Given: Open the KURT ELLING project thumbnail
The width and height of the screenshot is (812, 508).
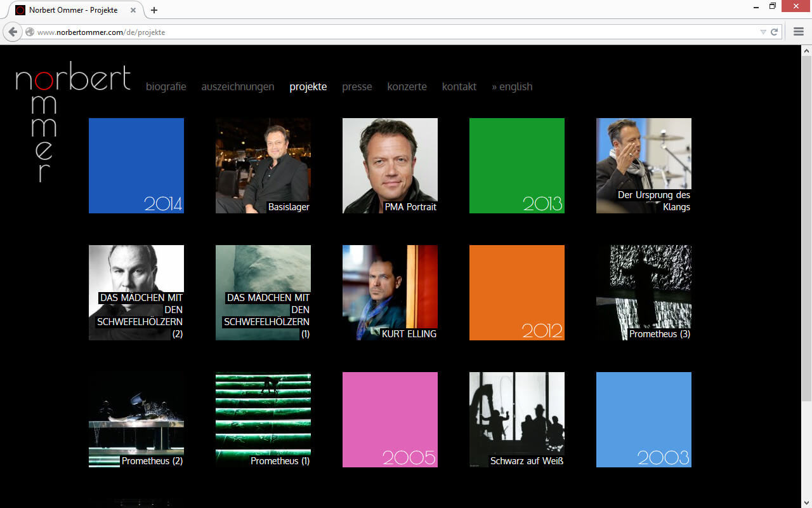Looking at the screenshot, I should tap(390, 293).
